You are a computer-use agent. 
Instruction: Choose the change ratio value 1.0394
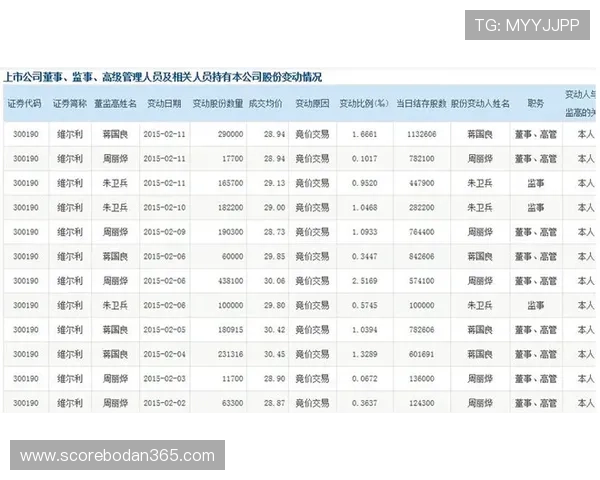[x=364, y=330]
